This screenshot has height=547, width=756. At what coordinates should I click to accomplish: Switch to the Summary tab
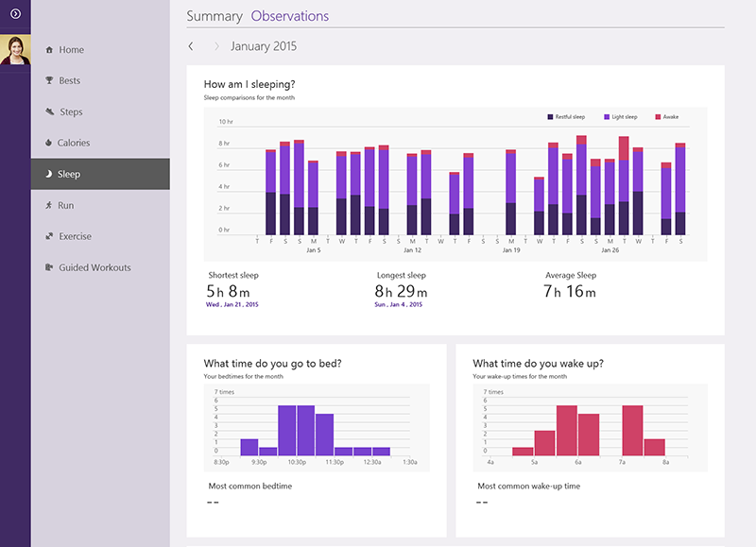click(x=215, y=16)
